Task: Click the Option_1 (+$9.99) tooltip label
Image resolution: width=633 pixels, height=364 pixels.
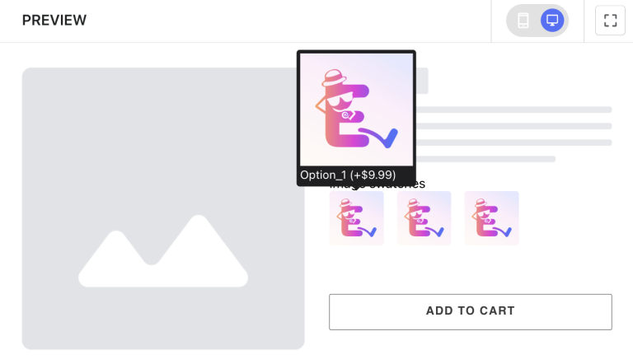Action: 348,175
